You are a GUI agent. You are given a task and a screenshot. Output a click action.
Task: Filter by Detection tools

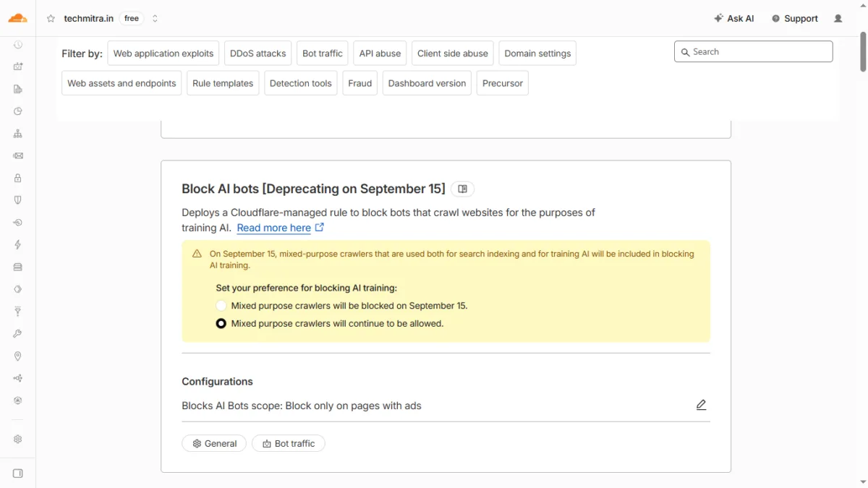point(300,83)
